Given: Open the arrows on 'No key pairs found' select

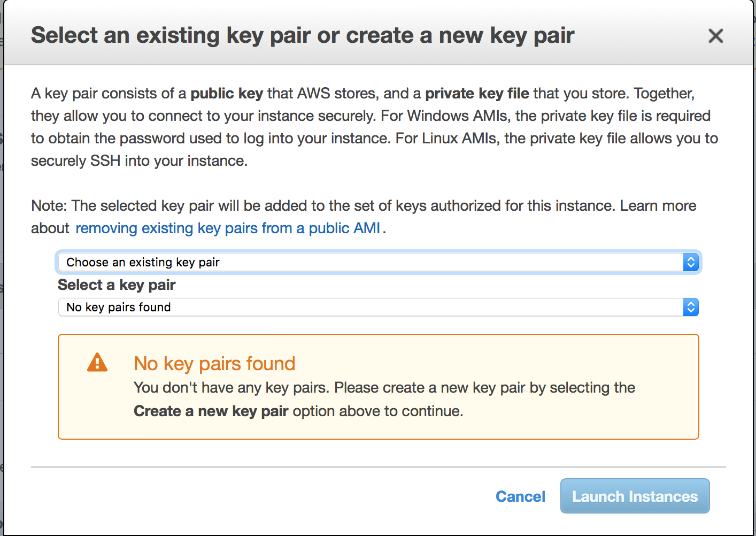Looking at the screenshot, I should [691, 307].
